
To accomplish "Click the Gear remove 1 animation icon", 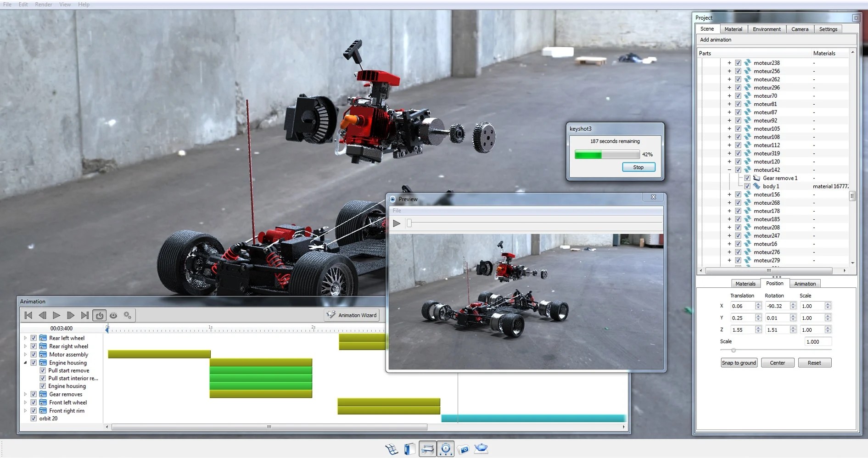I will pos(756,178).
